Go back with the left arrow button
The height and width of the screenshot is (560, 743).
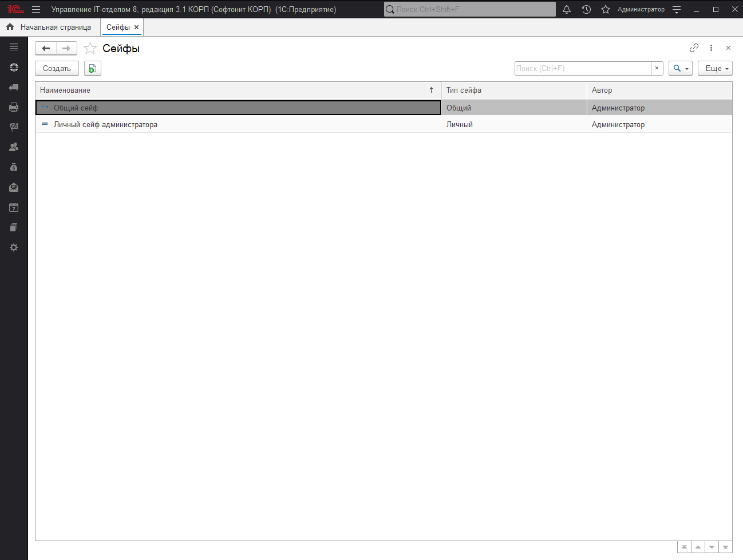tap(46, 49)
